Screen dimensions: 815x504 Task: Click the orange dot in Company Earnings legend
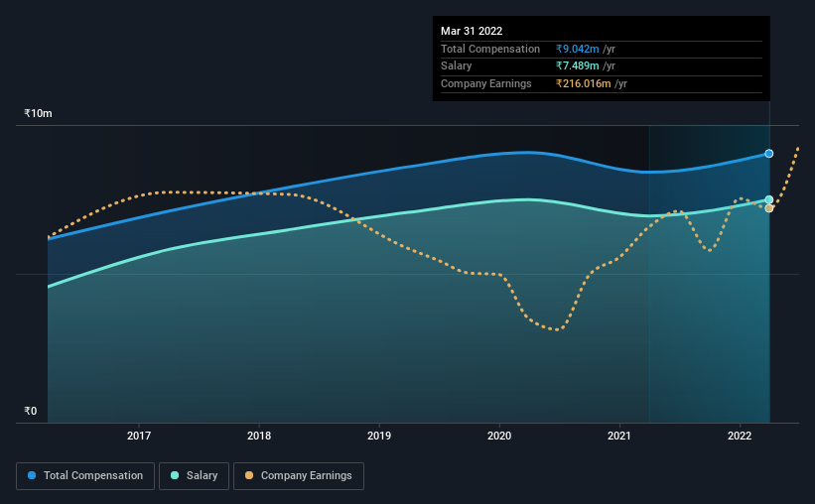(x=249, y=475)
